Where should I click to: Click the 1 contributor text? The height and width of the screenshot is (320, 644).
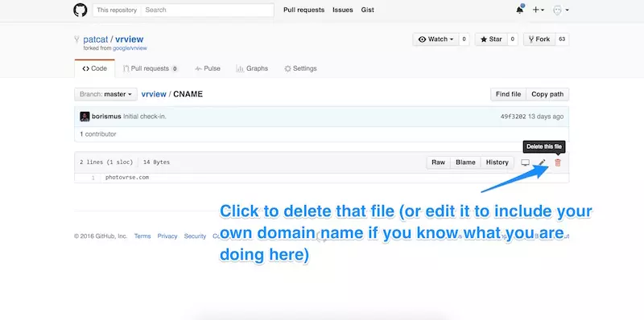coord(98,134)
